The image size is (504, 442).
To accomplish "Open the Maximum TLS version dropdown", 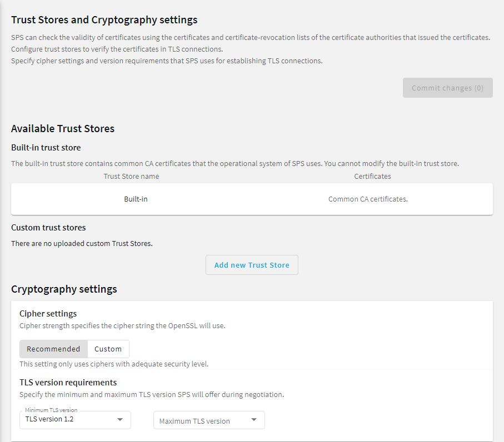I will click(x=209, y=420).
